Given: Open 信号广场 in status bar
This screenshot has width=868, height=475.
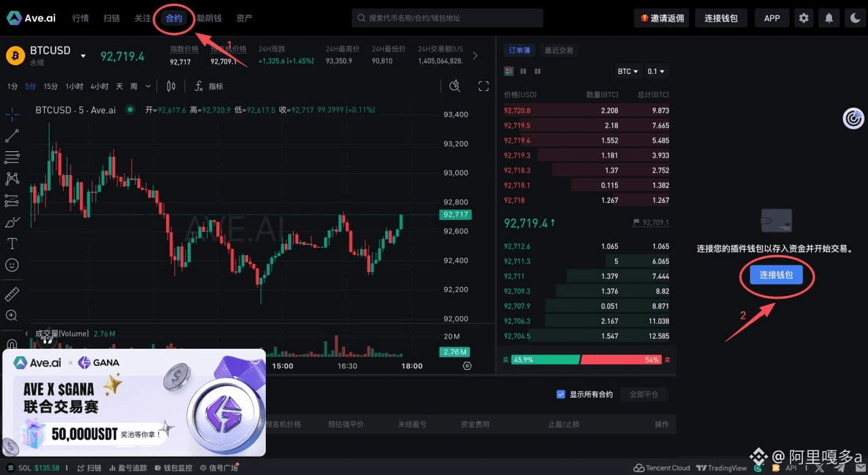Looking at the screenshot, I should (219, 468).
